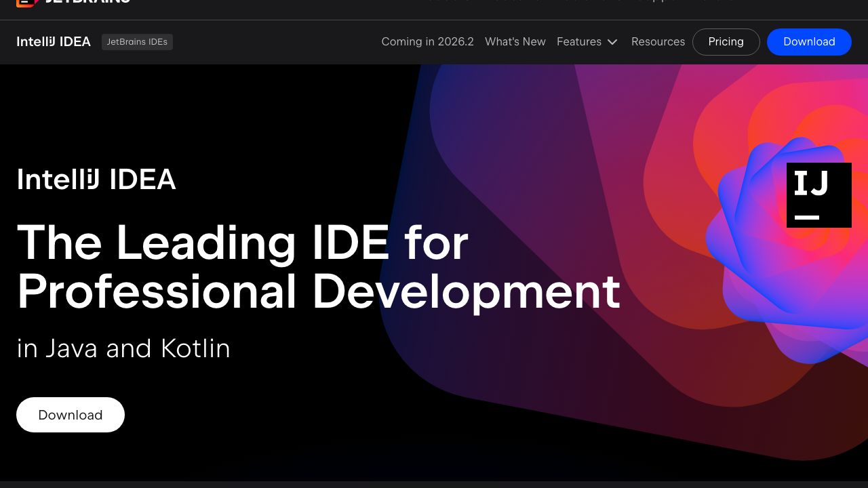Viewport: 868px width, 488px height.
Task: Click the IJ product logo square
Action: pos(818,195)
